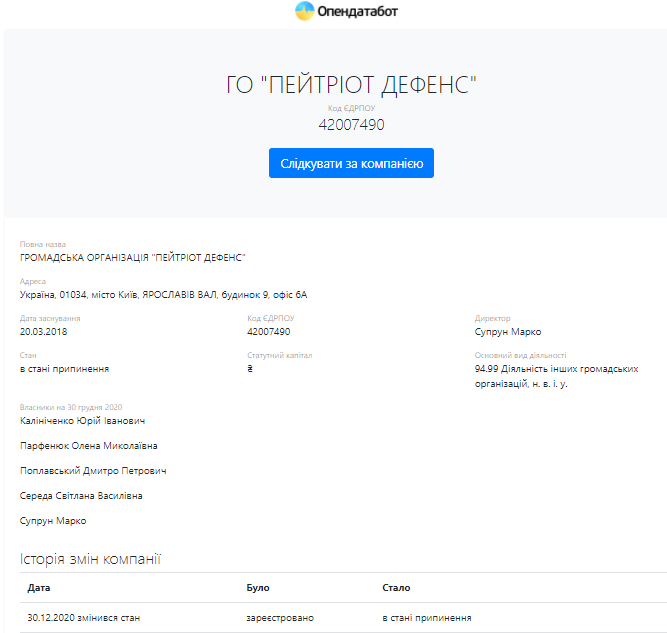This screenshot has height=633, width=667.
Task: Click owner Середа Світлана Василівна
Action: click(81, 496)
